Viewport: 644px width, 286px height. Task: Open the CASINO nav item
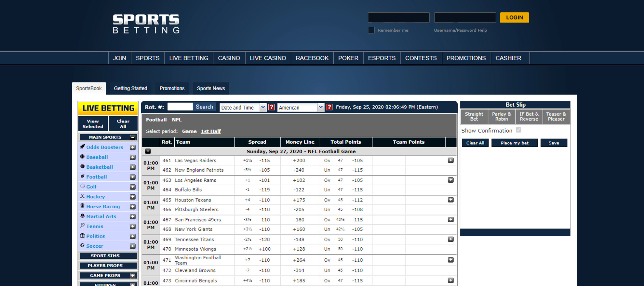coord(229,58)
